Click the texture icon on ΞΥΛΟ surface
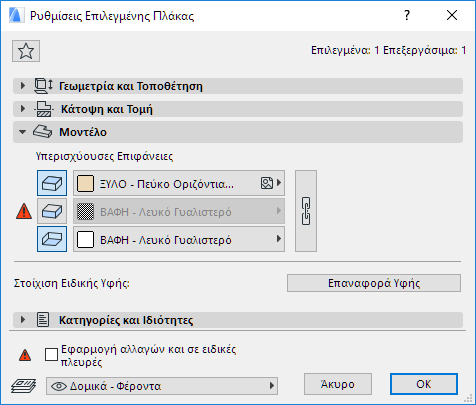The height and width of the screenshot is (405, 476). click(267, 183)
